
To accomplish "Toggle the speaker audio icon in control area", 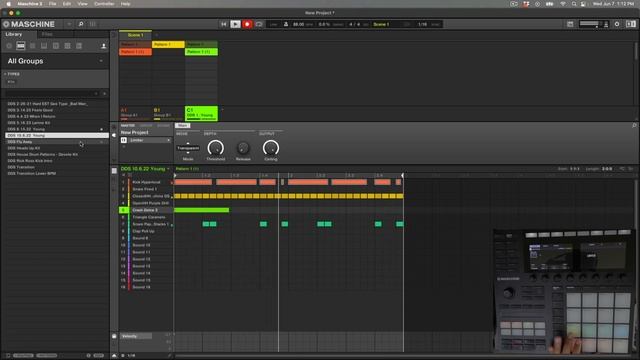I will tap(114, 135).
